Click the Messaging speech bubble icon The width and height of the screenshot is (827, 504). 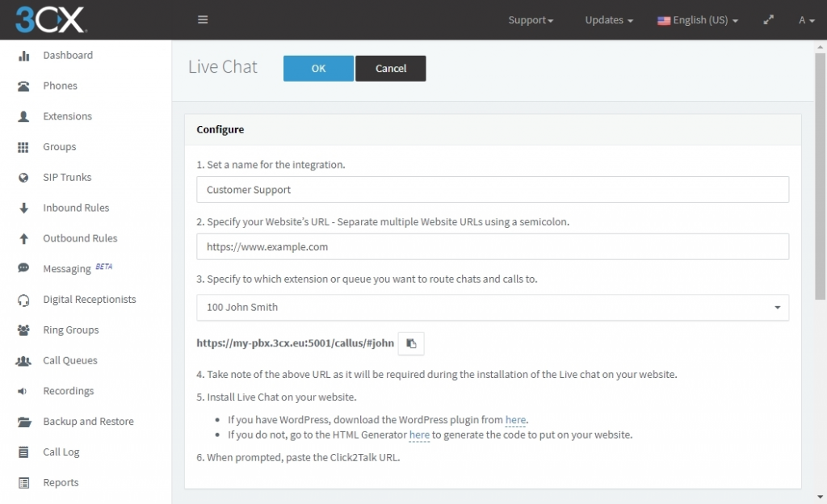(23, 268)
